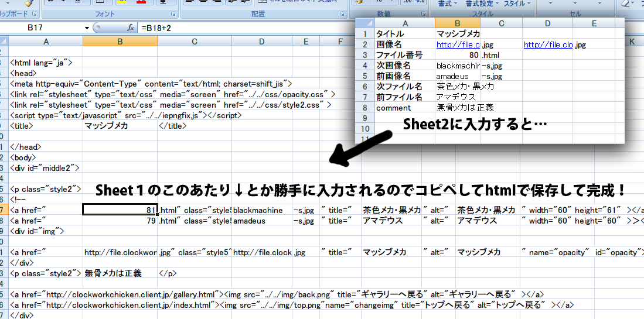Click マッシブメカ cell beside <title>

(120, 126)
